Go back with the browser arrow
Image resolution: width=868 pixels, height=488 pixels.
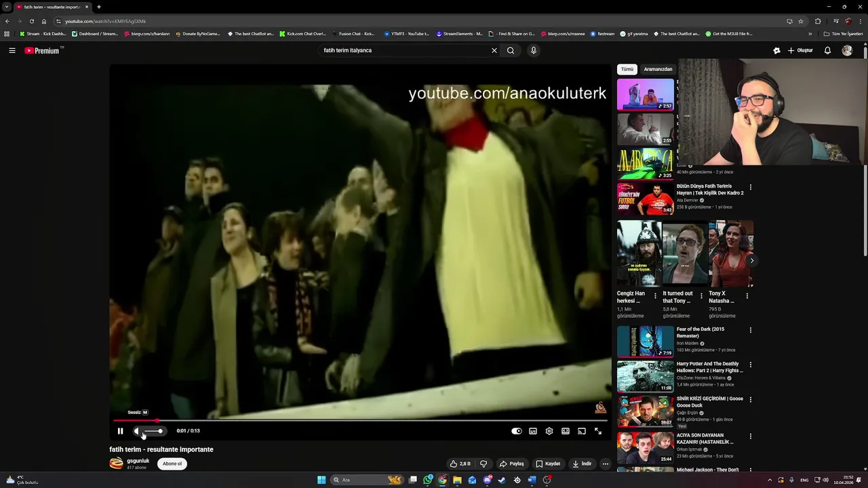tap(7, 21)
